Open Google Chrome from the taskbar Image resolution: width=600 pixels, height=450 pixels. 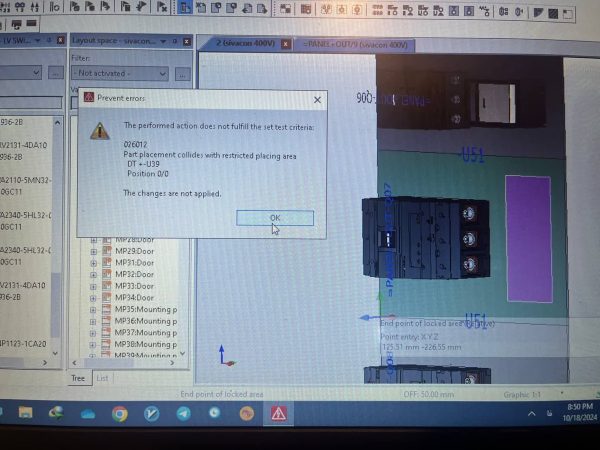point(120,414)
